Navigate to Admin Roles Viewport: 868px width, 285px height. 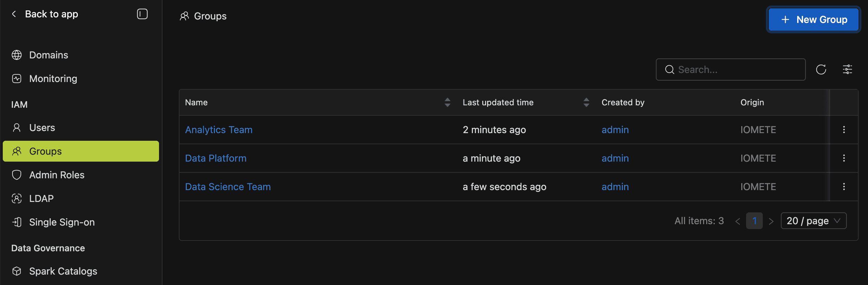point(57,175)
